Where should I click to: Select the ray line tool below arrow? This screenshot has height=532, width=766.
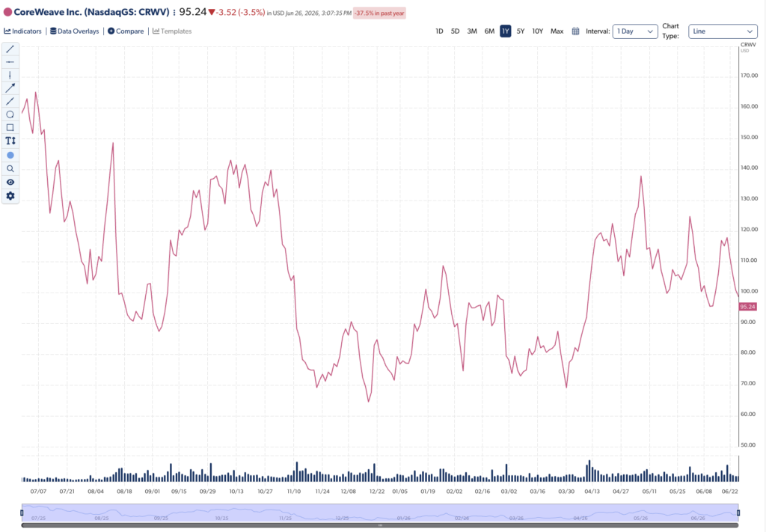point(10,101)
